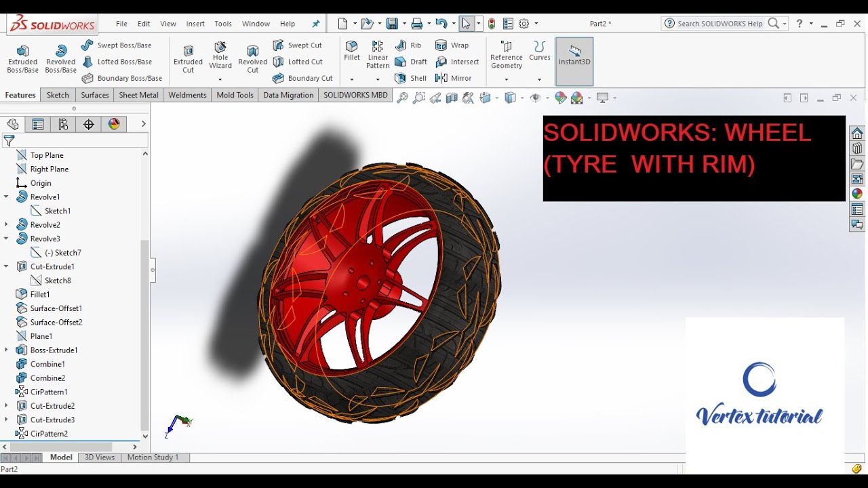Viewport: 868px width, 488px height.
Task: Pin the menu bar with pushpin
Action: [x=315, y=24]
